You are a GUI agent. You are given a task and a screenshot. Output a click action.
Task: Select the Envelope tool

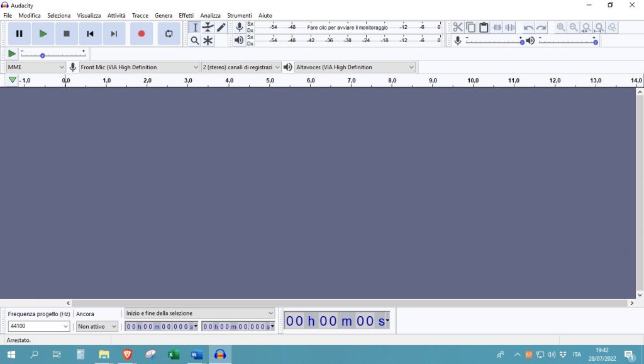point(208,28)
